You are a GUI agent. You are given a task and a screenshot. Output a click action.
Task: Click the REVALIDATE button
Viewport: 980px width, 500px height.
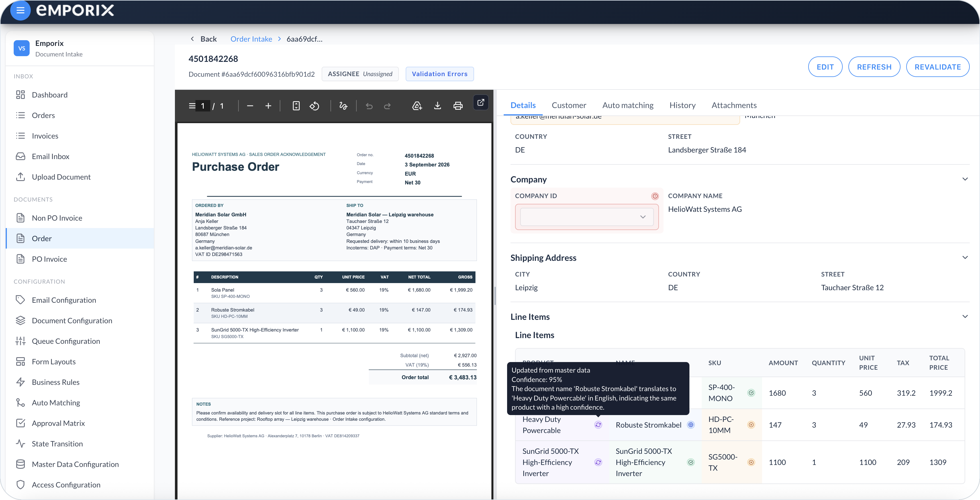(x=937, y=67)
